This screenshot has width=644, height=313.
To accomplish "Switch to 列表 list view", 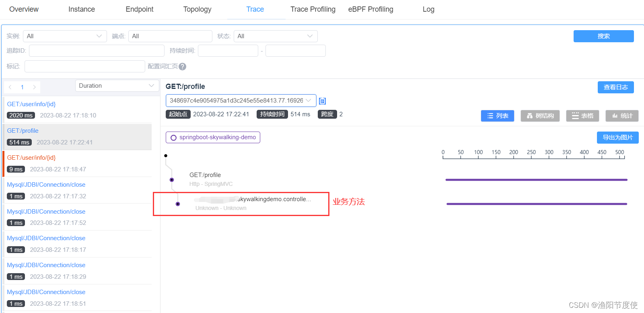I will coord(498,116).
